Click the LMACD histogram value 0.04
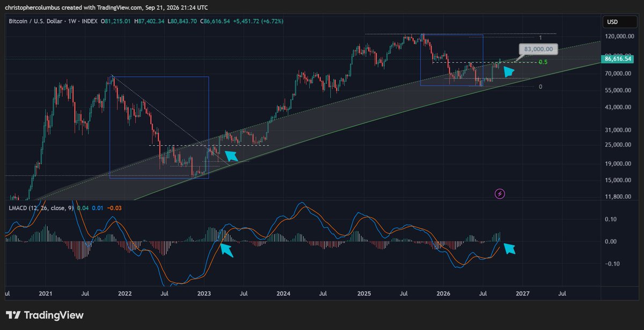 tap(83, 207)
